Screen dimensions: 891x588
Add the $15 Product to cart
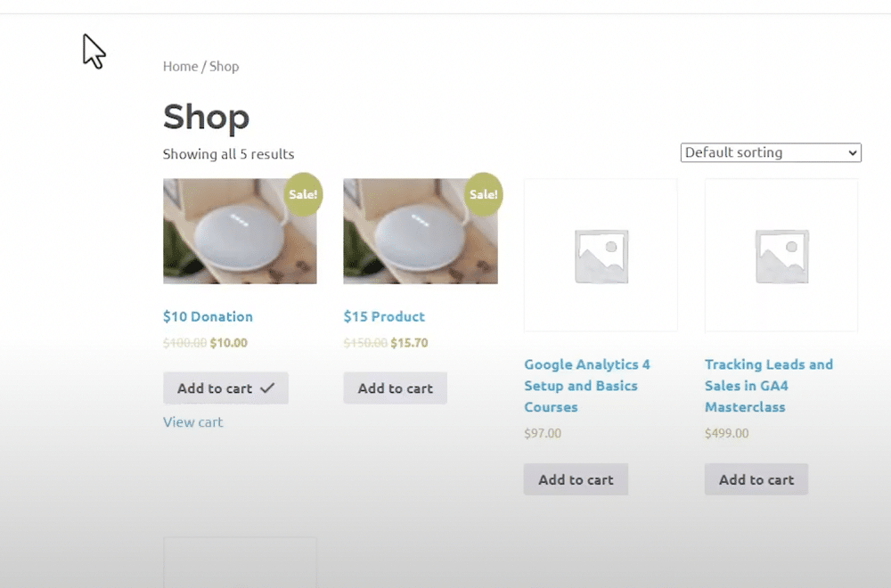coord(395,388)
